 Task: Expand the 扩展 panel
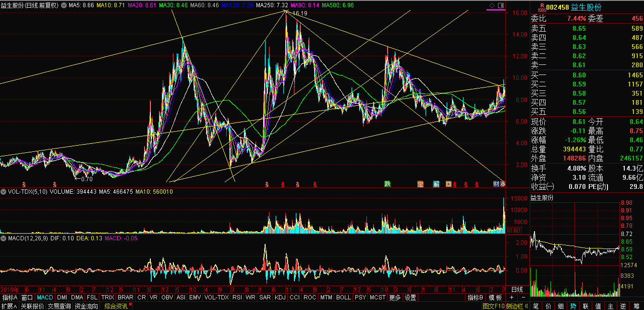pyautogui.click(x=9, y=306)
